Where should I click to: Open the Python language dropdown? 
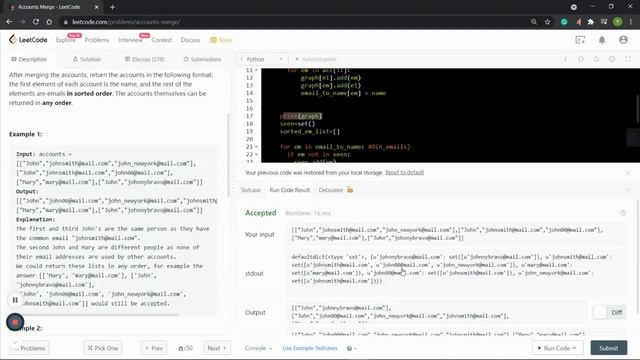coord(262,59)
